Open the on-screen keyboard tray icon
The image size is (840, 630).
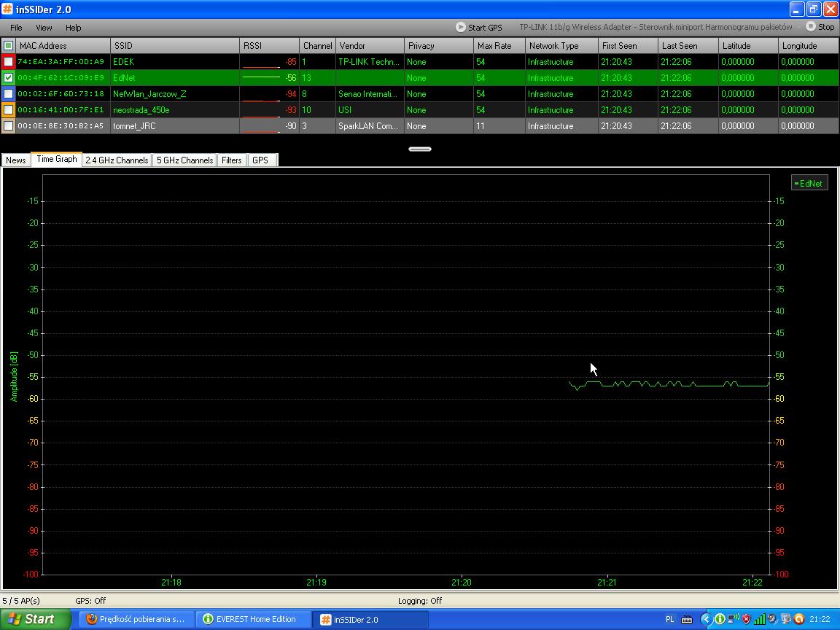click(x=687, y=620)
